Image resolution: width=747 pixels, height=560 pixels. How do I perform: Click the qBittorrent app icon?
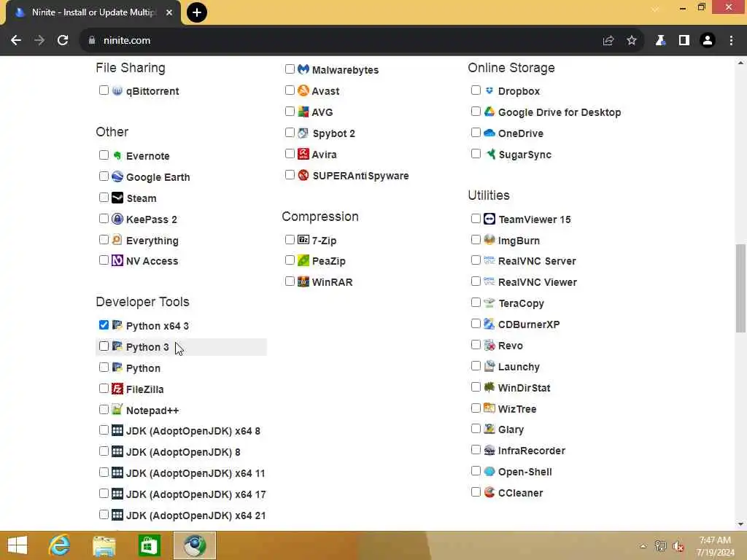(117, 90)
